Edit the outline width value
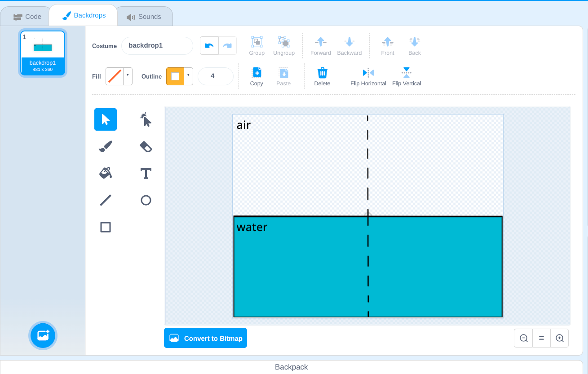The image size is (588, 374). click(216, 76)
